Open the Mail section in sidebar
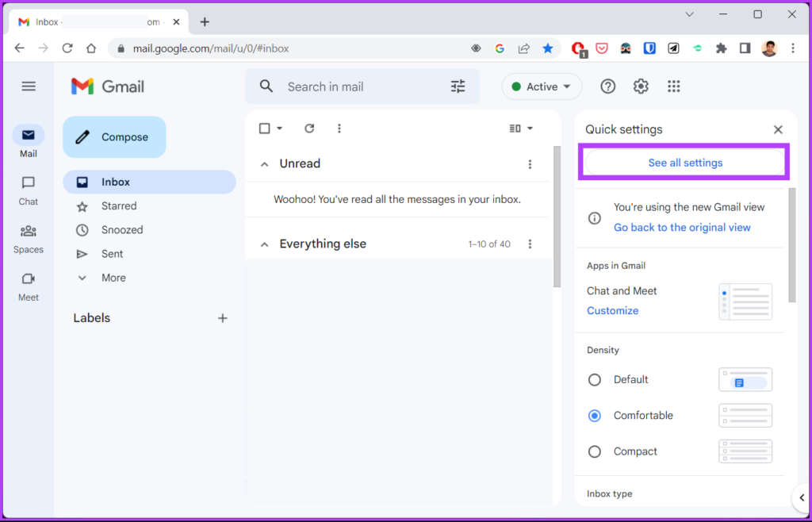 tap(29, 142)
